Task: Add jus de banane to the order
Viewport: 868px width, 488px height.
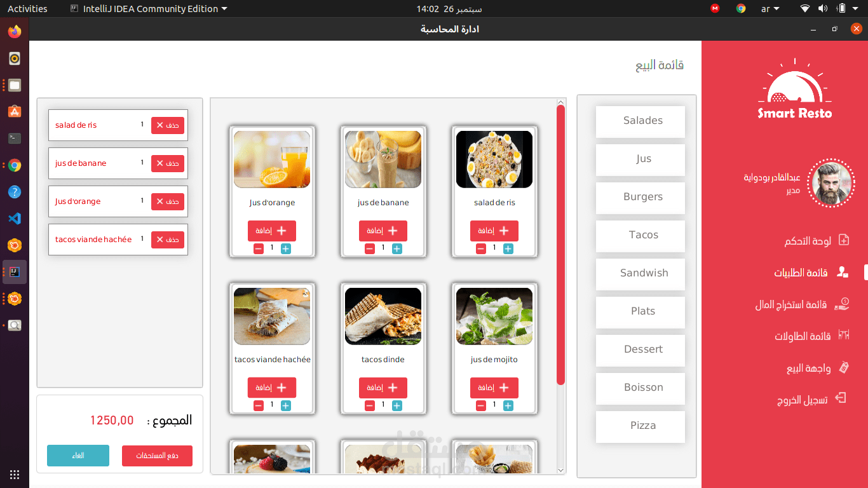Action: (383, 231)
